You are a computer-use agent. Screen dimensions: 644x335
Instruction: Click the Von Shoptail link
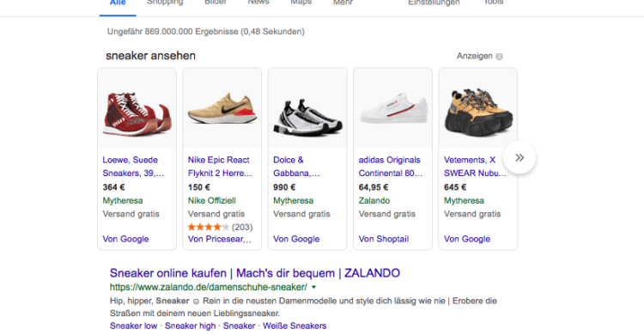pyautogui.click(x=384, y=240)
